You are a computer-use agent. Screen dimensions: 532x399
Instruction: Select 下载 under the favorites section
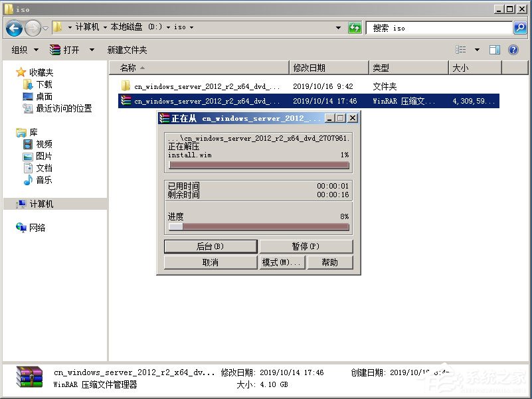44,85
